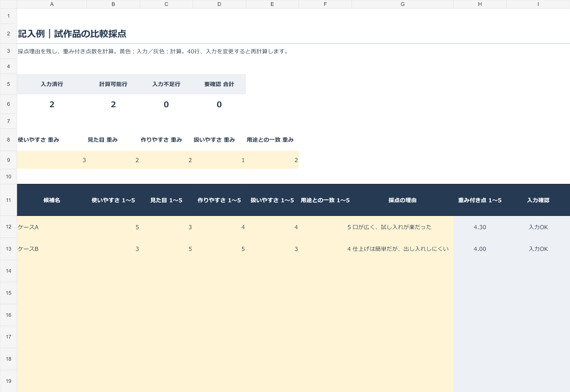
Task: Click the reason cell "口が広く、試し入れが楽だった"
Action: coord(402,227)
